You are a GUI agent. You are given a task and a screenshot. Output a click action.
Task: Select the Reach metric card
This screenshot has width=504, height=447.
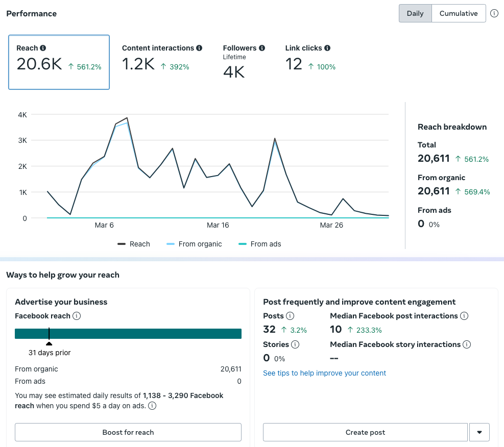59,62
